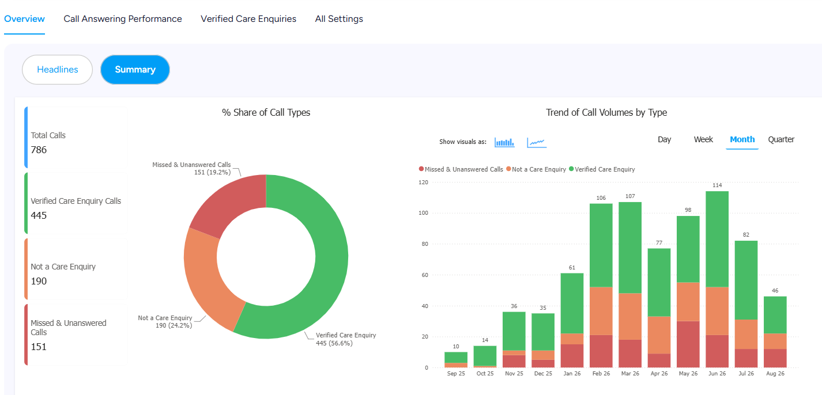822x395 pixels.
Task: Show visuals as line chart icon
Action: coord(536,142)
